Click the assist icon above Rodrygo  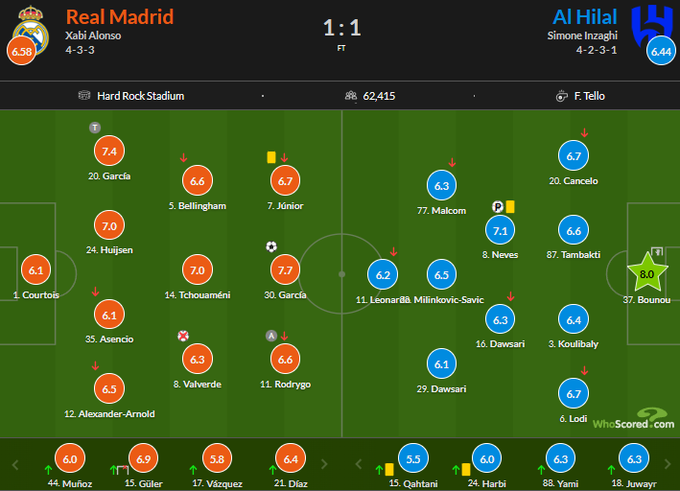pyautogui.click(x=271, y=336)
